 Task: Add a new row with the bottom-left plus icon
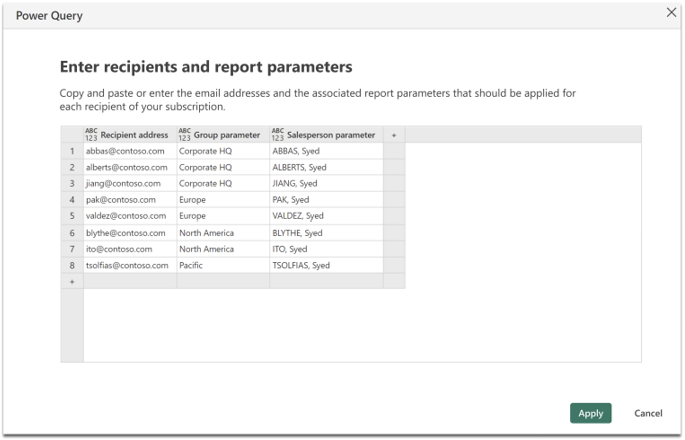coord(73,282)
